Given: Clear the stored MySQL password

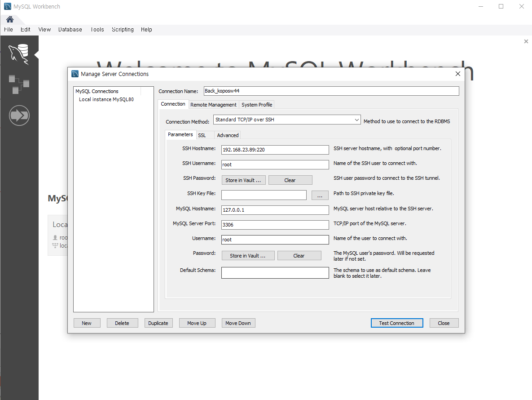Looking at the screenshot, I should click(x=299, y=256).
